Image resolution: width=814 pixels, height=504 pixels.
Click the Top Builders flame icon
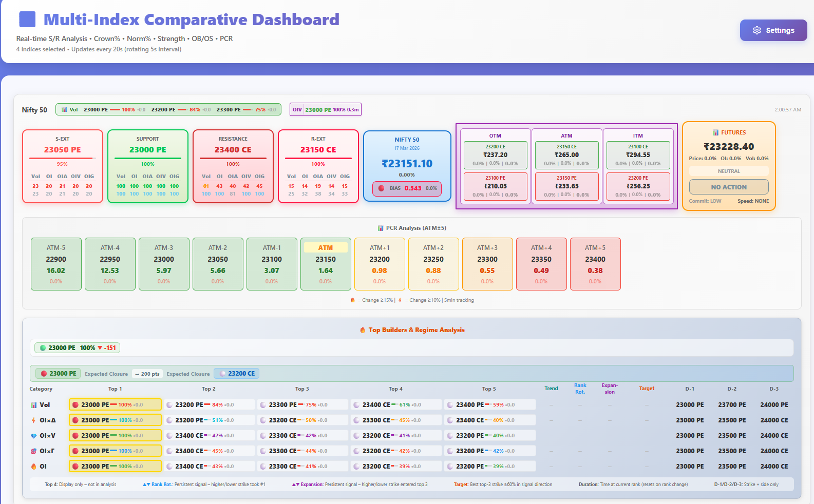(x=363, y=330)
